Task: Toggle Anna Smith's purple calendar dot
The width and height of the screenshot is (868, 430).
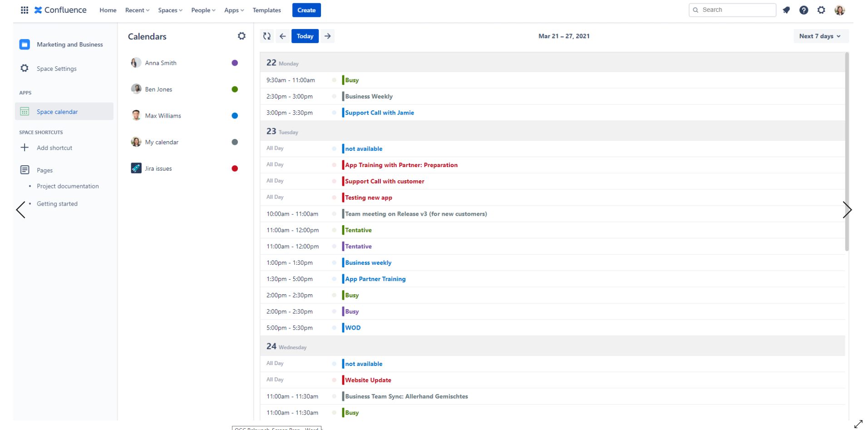Action: (235, 63)
